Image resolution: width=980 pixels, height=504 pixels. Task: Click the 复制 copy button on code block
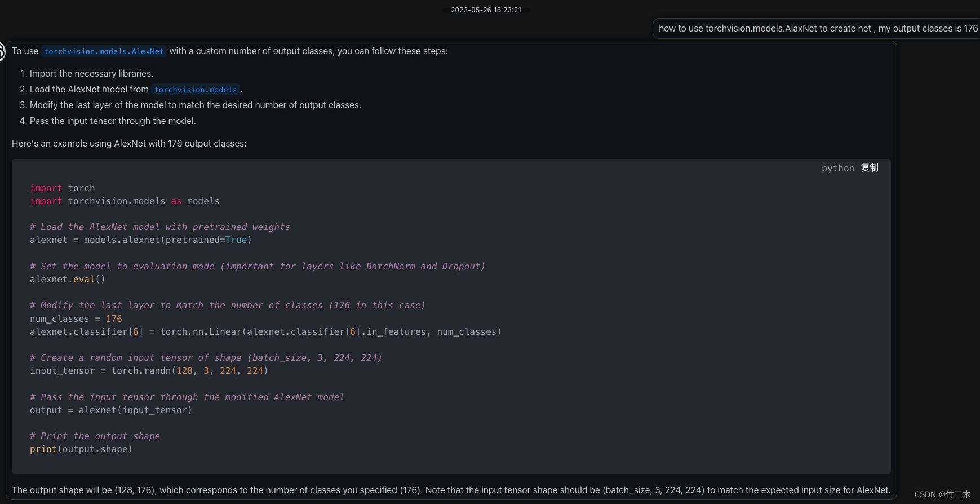point(870,168)
